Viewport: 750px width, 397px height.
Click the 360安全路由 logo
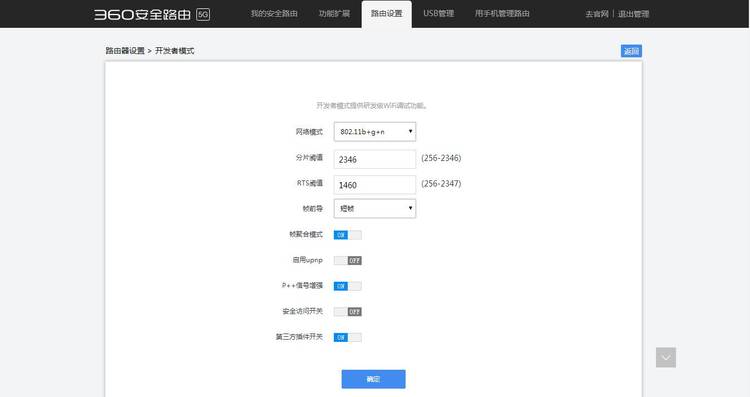tap(142, 14)
